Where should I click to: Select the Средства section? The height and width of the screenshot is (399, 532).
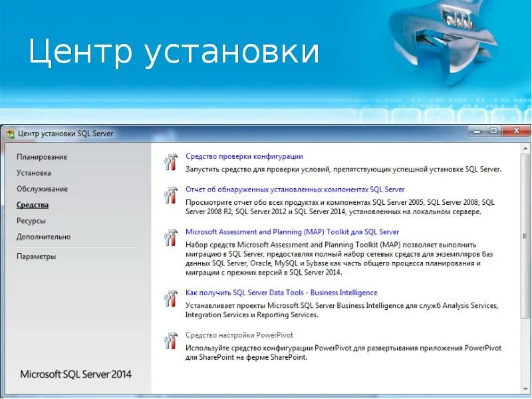33,205
